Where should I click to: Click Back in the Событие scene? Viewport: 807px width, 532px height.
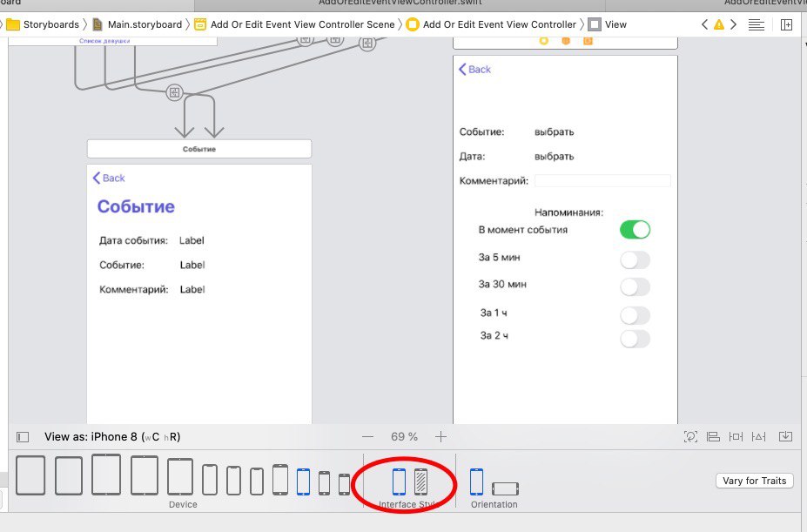(x=109, y=178)
